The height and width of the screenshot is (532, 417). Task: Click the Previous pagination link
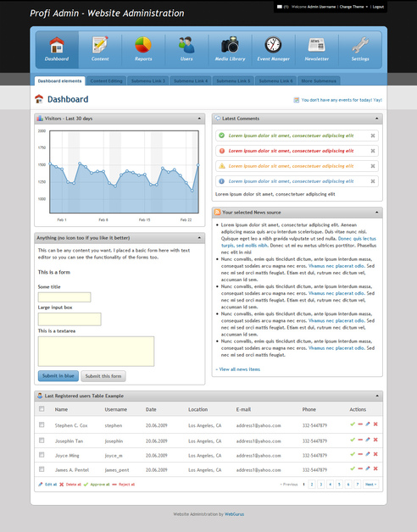tap(289, 485)
